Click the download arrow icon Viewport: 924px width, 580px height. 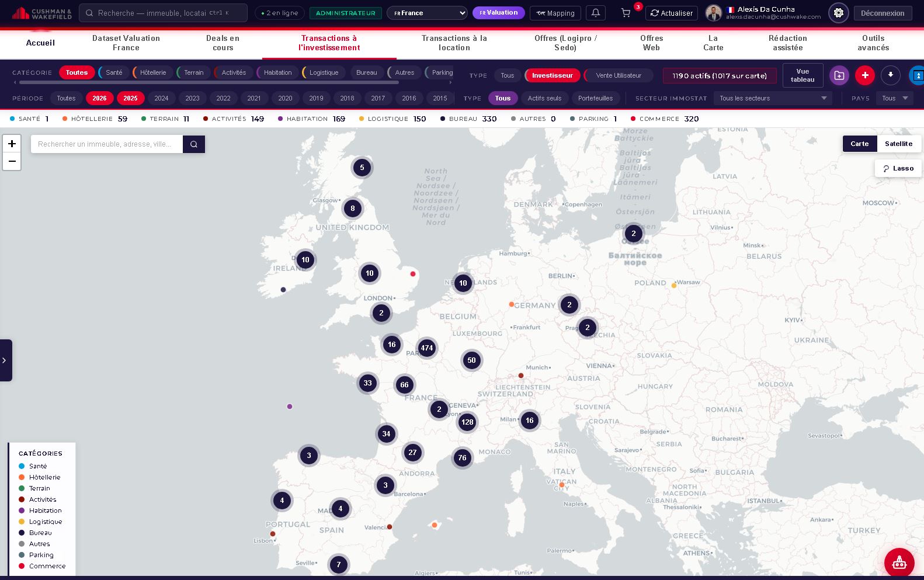coord(891,75)
